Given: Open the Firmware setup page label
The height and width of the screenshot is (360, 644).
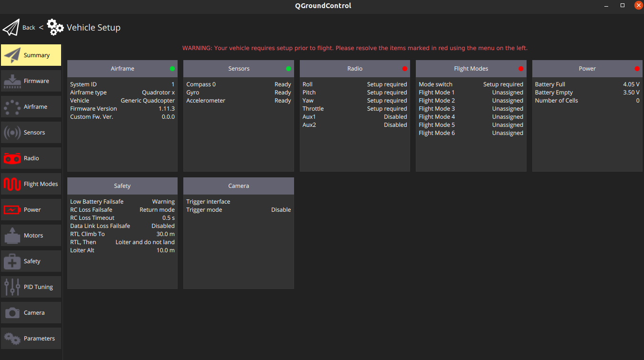Looking at the screenshot, I should pyautogui.click(x=36, y=81).
